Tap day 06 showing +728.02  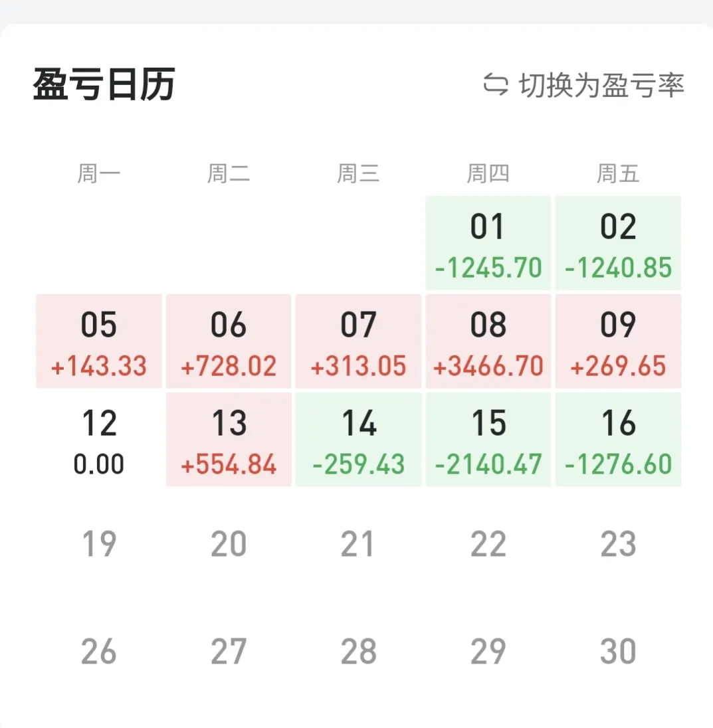click(229, 341)
